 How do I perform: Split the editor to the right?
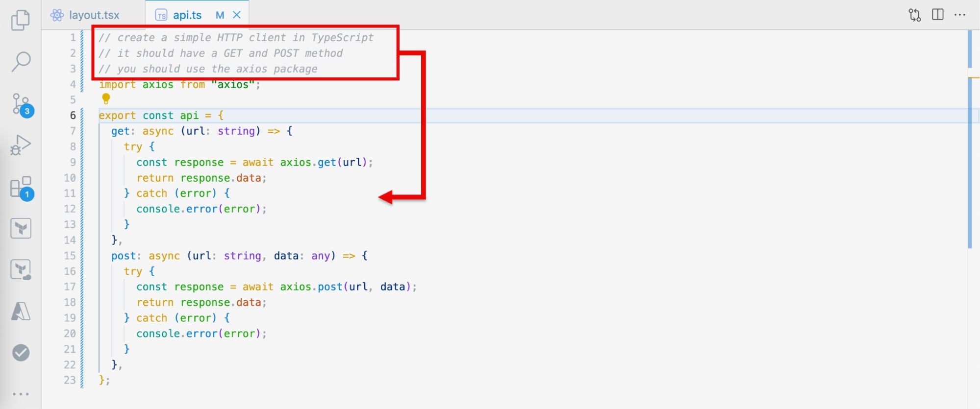pos(937,15)
